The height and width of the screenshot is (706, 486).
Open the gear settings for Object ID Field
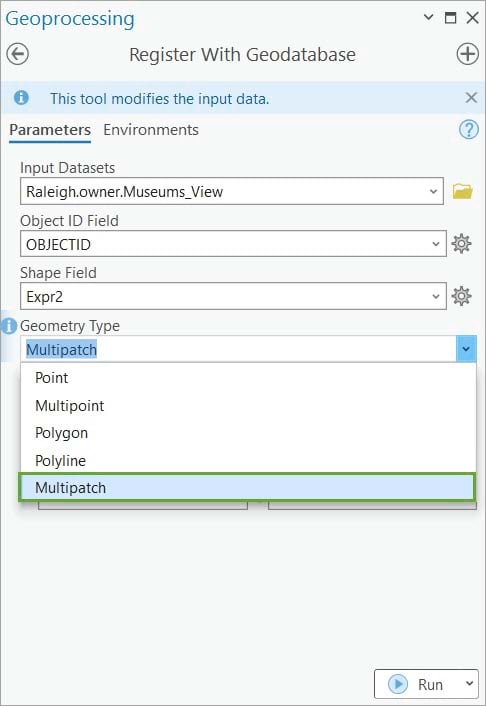click(x=461, y=244)
